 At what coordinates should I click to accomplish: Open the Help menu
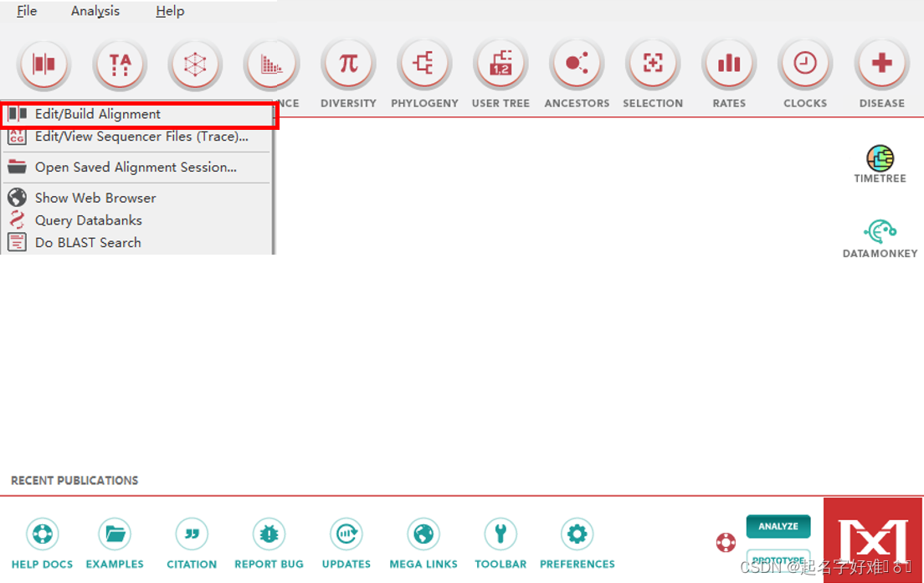tap(170, 11)
